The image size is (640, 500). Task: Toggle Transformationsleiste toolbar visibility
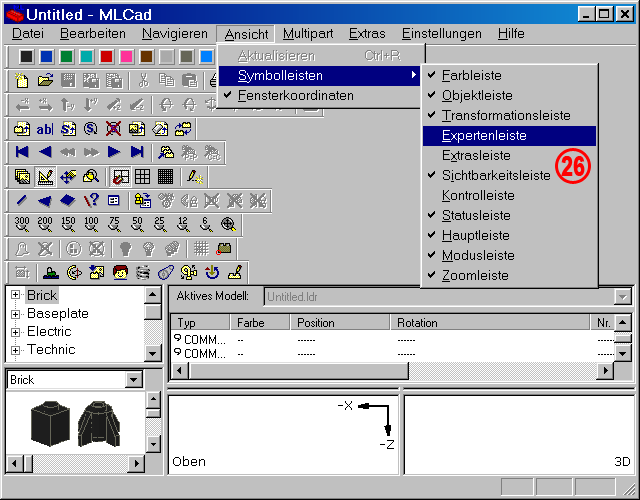pos(509,115)
